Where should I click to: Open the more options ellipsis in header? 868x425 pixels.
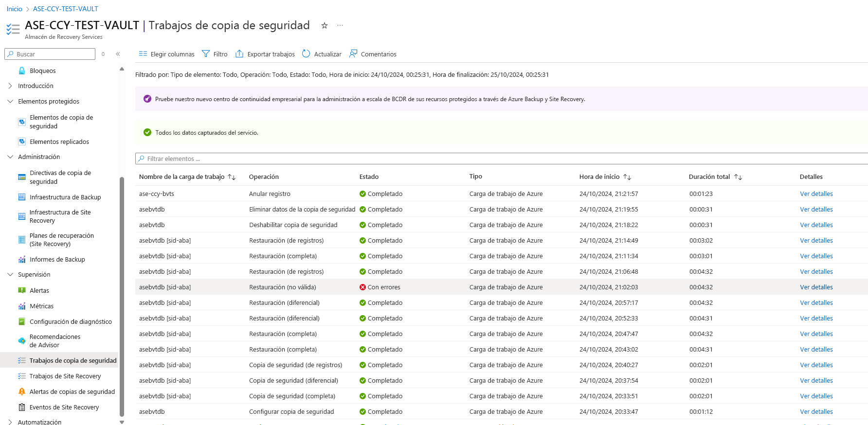click(340, 26)
